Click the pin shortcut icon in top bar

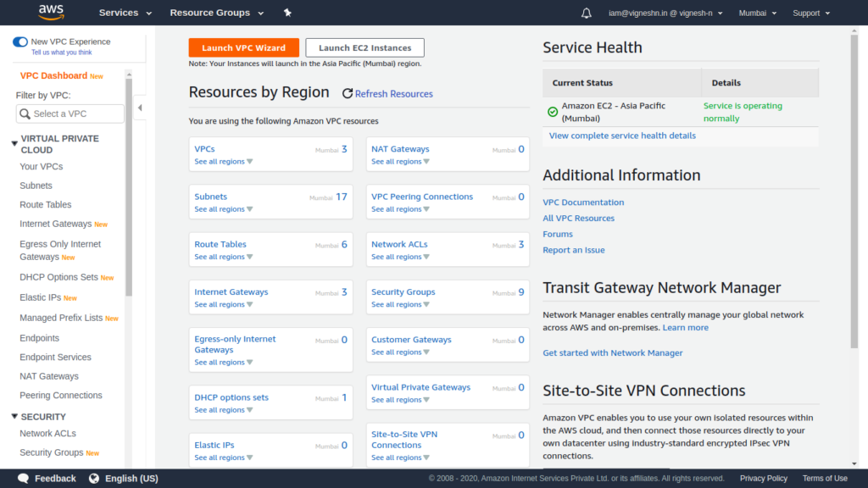click(287, 13)
